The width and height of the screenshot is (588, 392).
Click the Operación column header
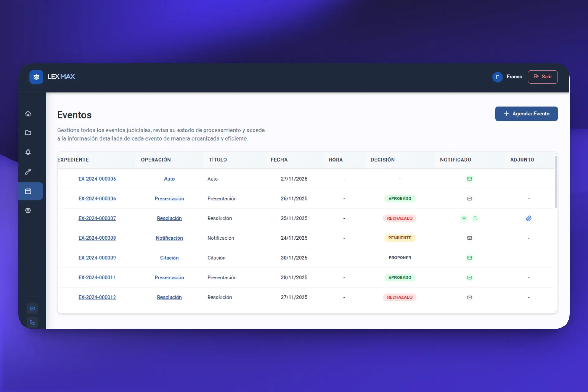pos(156,160)
